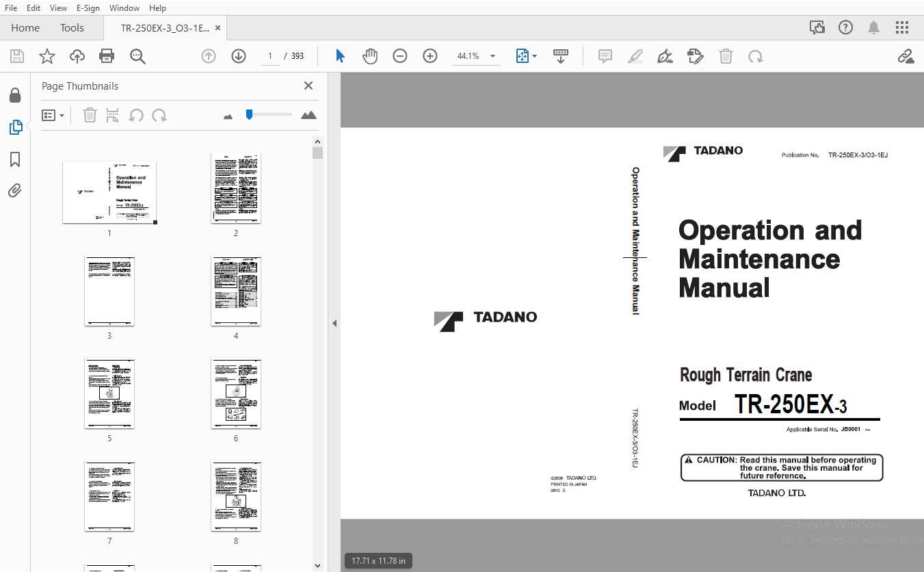Click the thumbnail size slider handle
This screenshot has height=572, width=924.
point(250,114)
